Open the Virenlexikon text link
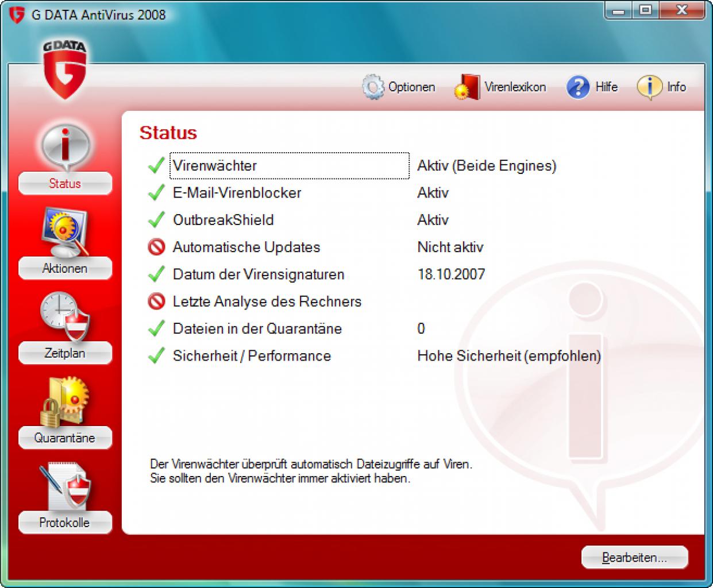 point(515,87)
